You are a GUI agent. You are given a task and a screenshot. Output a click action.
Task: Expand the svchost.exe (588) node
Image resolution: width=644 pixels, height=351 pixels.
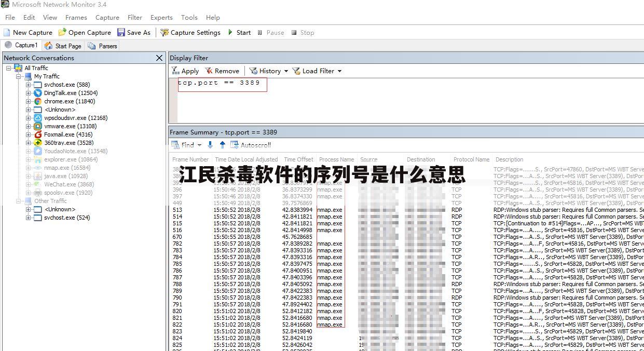(29, 85)
